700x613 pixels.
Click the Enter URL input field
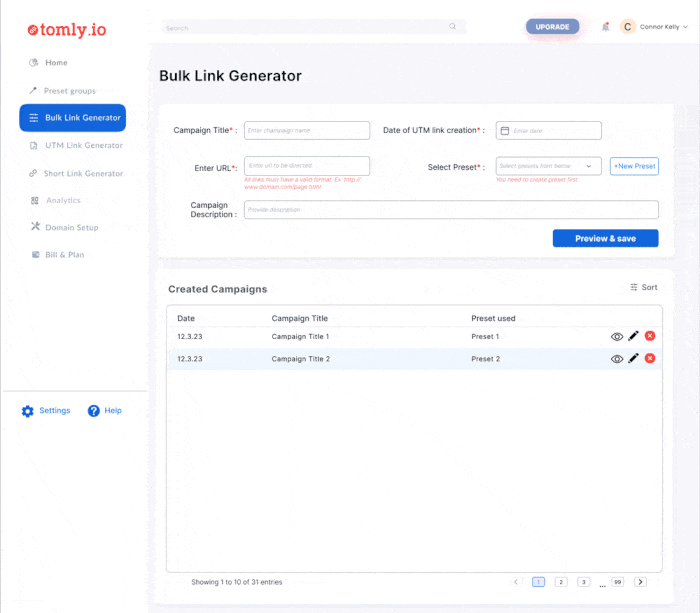pyautogui.click(x=307, y=166)
